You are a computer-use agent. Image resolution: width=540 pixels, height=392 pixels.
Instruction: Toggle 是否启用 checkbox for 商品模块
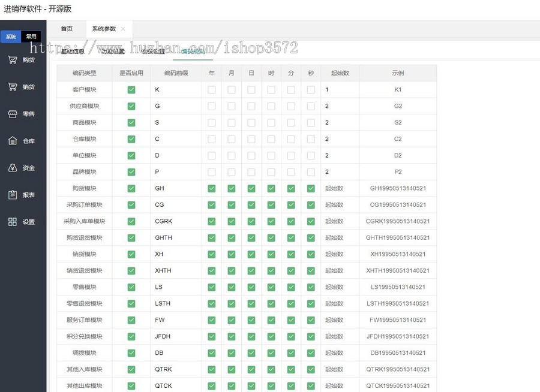[x=131, y=122]
